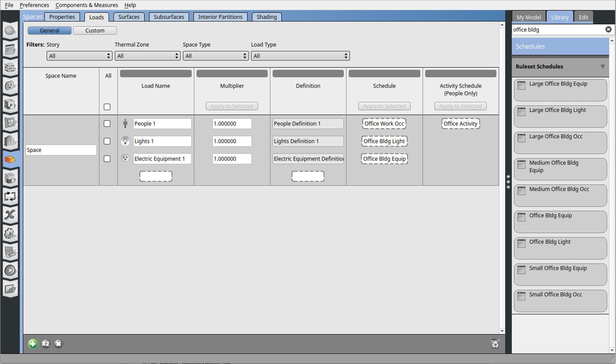This screenshot has width=616, height=364.
Task: Collapse the Ruleset Schedules section
Action: [x=602, y=67]
